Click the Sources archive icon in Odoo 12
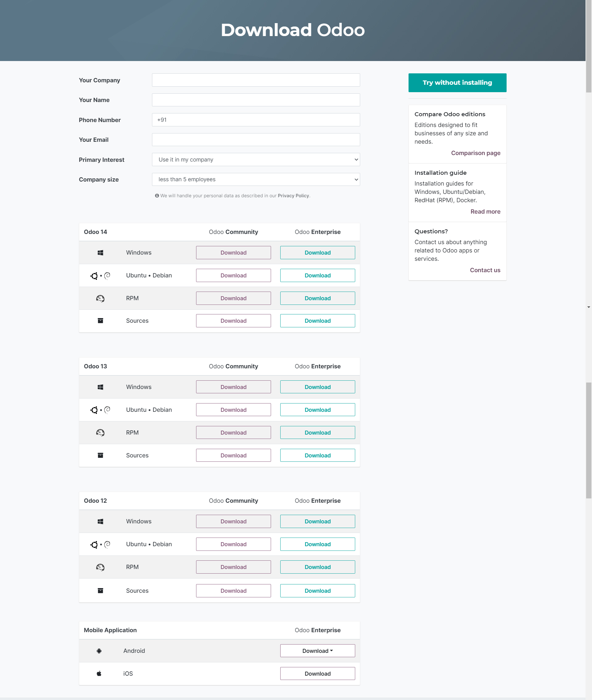 coord(100,591)
